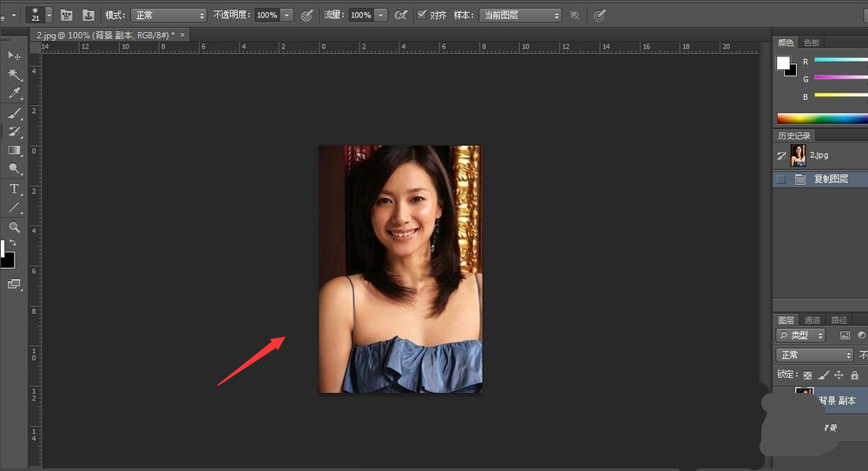
Task: Select the Move tool
Action: tap(14, 56)
